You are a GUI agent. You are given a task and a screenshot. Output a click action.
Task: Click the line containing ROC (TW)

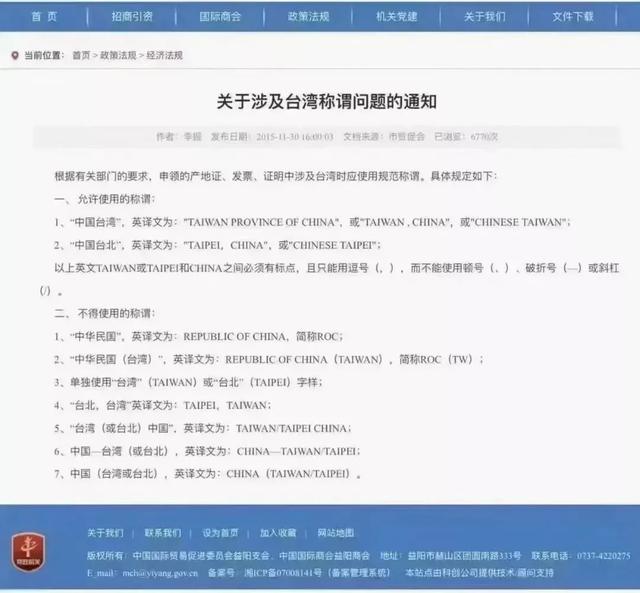point(269,360)
